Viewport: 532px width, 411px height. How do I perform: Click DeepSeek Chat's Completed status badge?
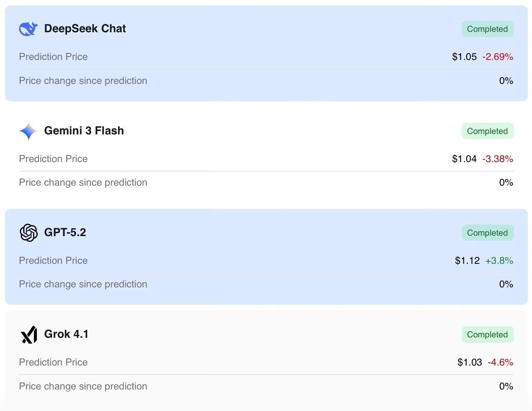click(487, 29)
